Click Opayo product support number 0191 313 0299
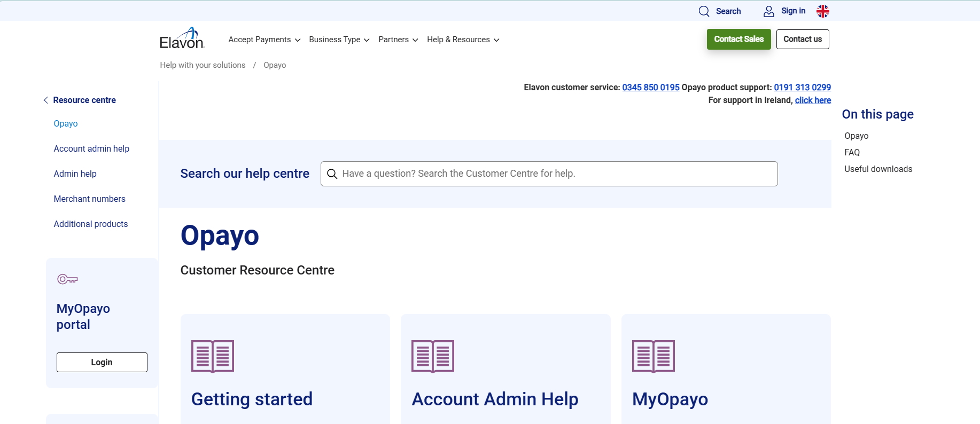Viewport: 980px width, 424px height. pos(803,88)
